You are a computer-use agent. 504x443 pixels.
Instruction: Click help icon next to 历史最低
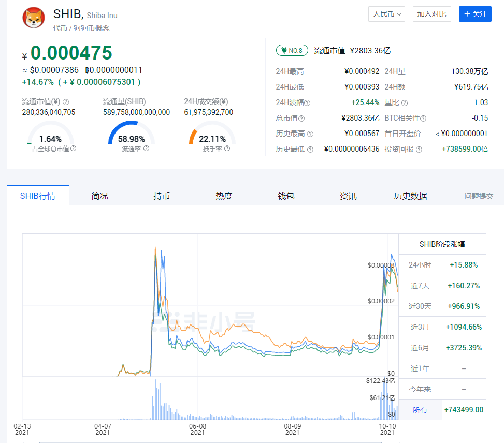310,150
